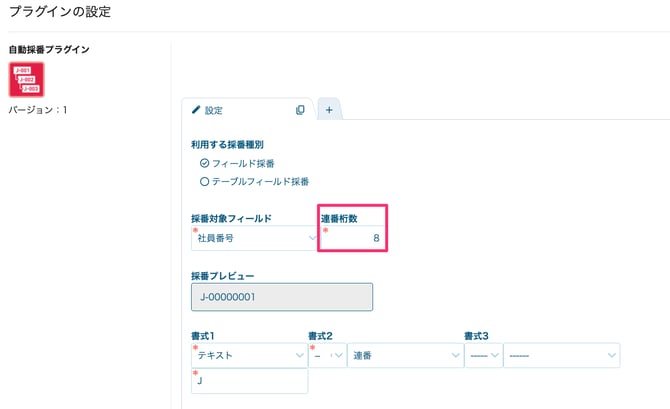Open the 書式2 separator dropdown

point(328,355)
